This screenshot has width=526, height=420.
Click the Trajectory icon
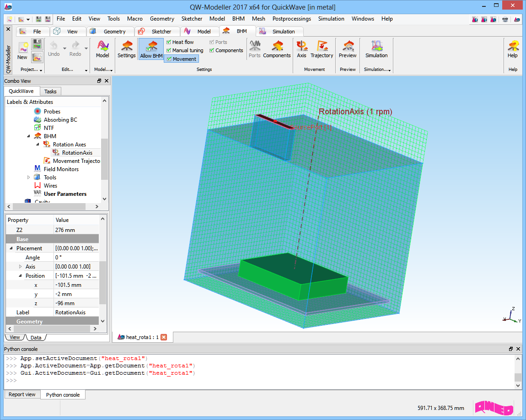point(322,46)
